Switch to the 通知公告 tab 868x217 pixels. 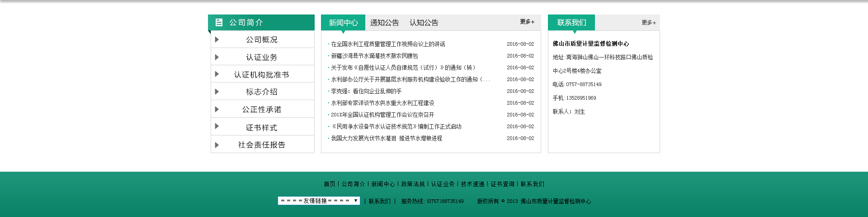tap(384, 23)
